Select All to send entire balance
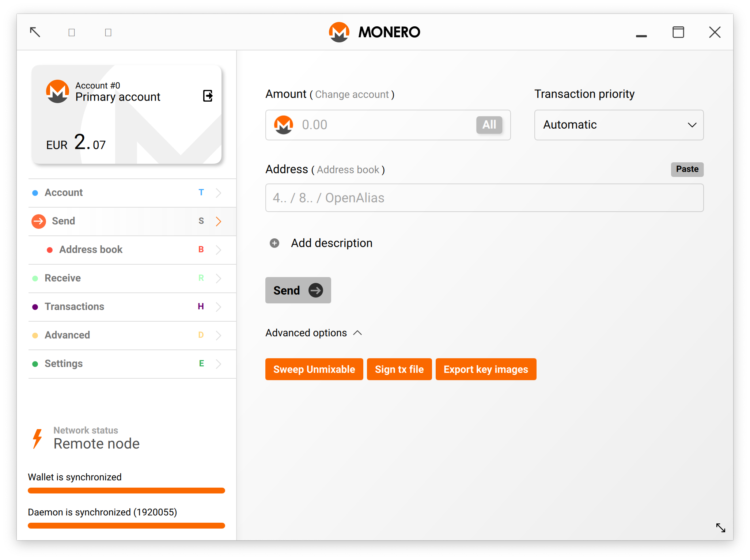 [489, 125]
